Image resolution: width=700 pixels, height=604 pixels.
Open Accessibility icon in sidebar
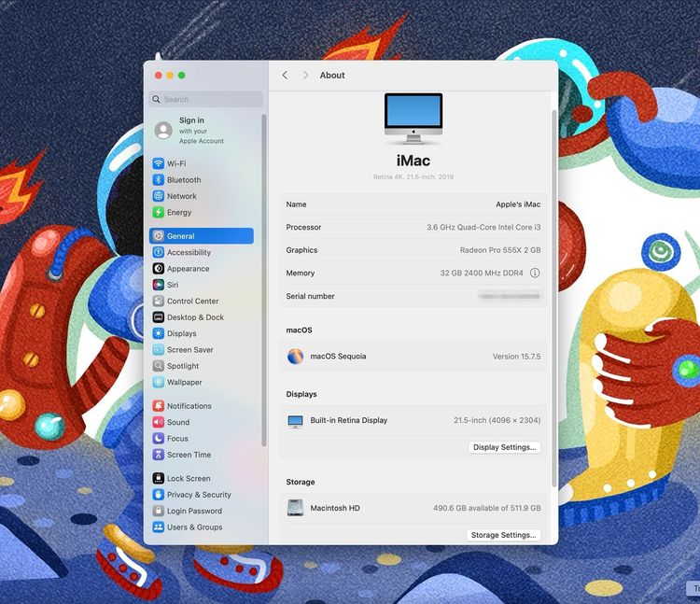[158, 252]
